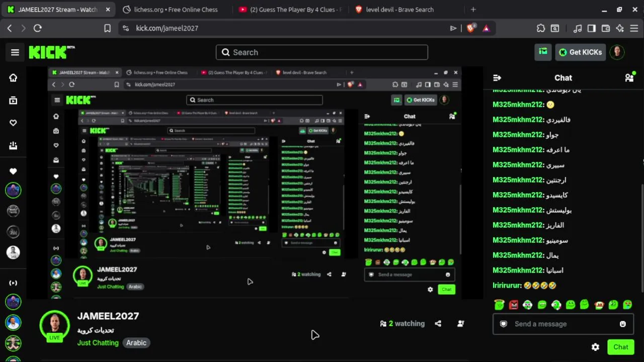Open the search-tabs icon in the browser toolbar
The width and height of the screenshot is (644, 362).
[555, 28]
